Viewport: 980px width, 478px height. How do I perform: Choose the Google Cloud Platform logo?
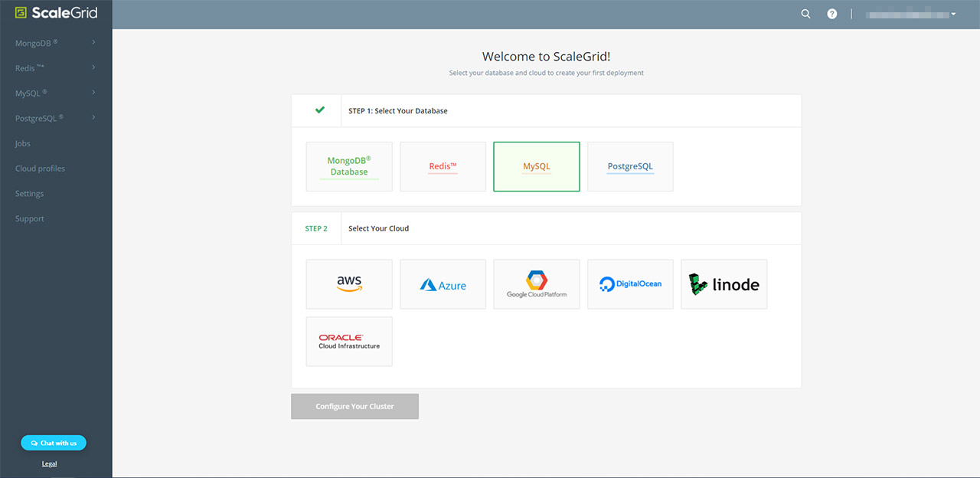click(537, 284)
